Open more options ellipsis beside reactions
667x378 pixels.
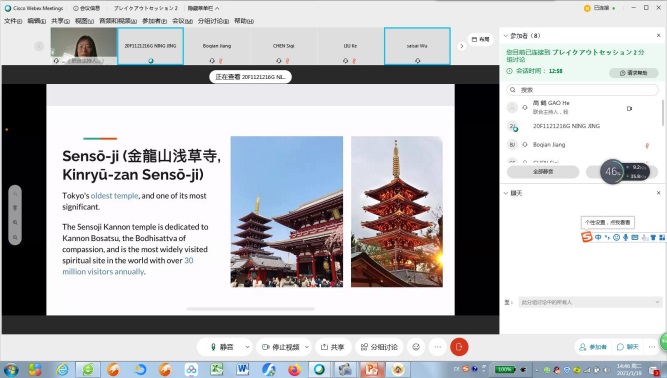(x=438, y=347)
